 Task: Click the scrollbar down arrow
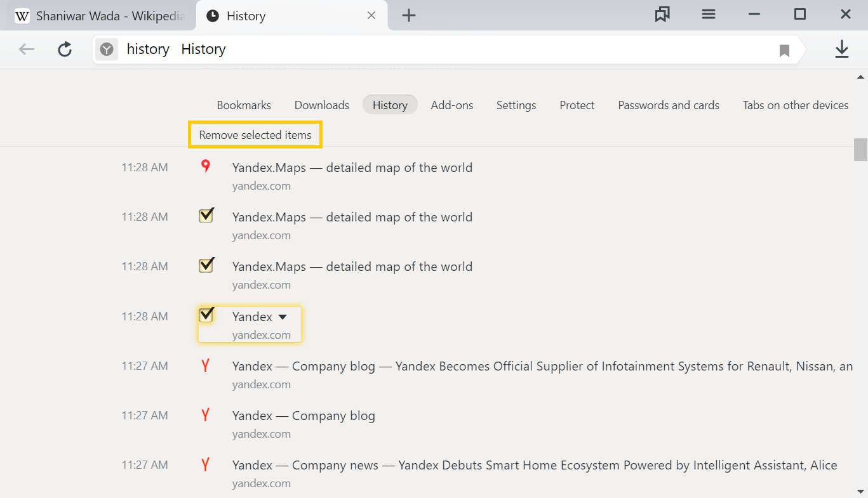[860, 491]
